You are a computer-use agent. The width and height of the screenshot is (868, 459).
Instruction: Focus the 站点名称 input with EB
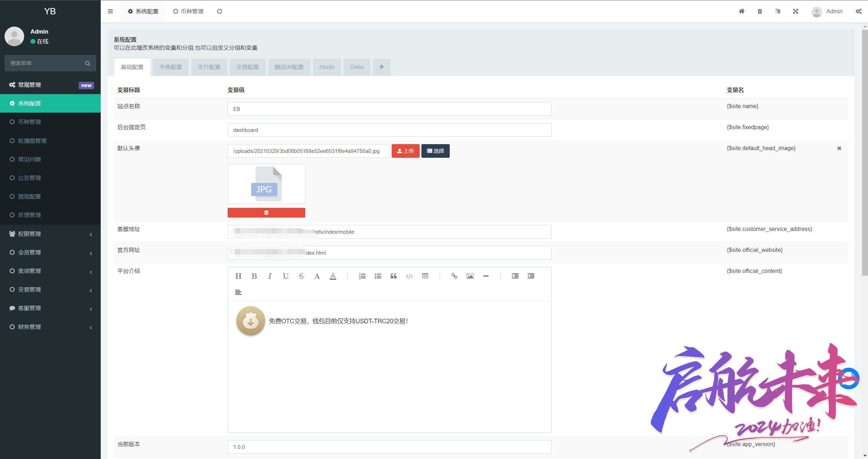pos(390,109)
